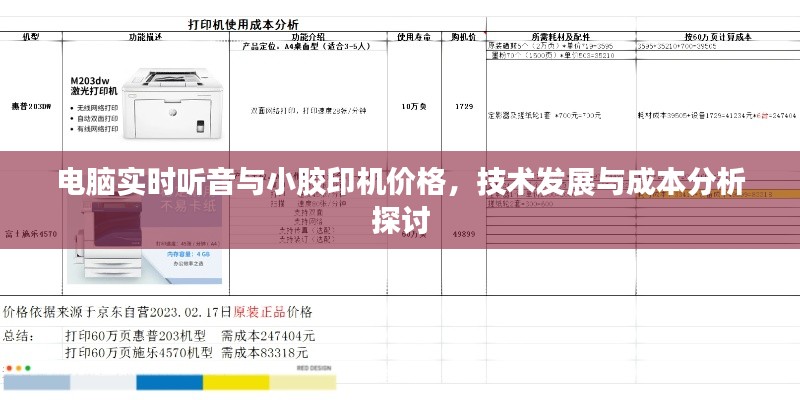Click the blue segment in bottom color bar
Image resolution: width=800 pixels, height=400 pixels.
tap(167, 381)
